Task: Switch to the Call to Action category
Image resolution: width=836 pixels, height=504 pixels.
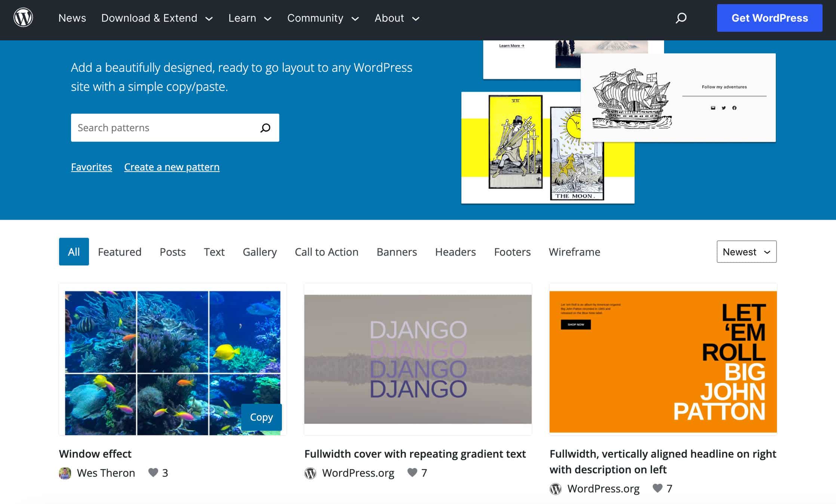Action: click(x=327, y=252)
